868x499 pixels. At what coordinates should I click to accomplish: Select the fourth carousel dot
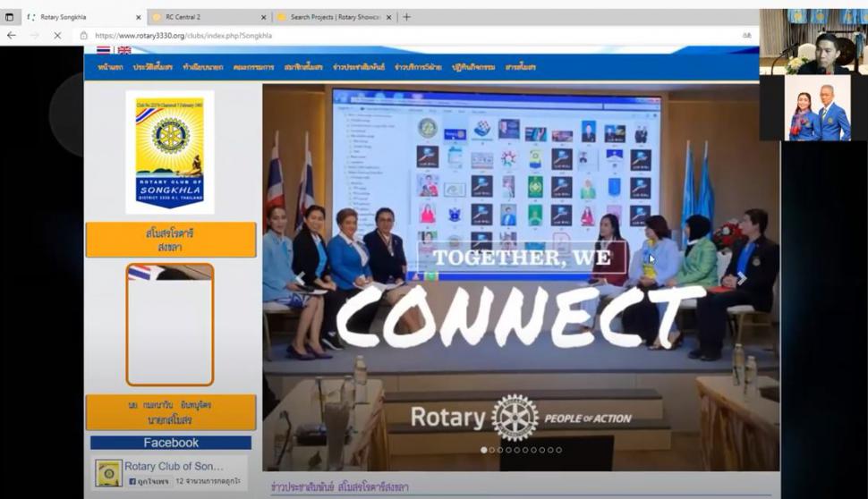[x=509, y=450]
